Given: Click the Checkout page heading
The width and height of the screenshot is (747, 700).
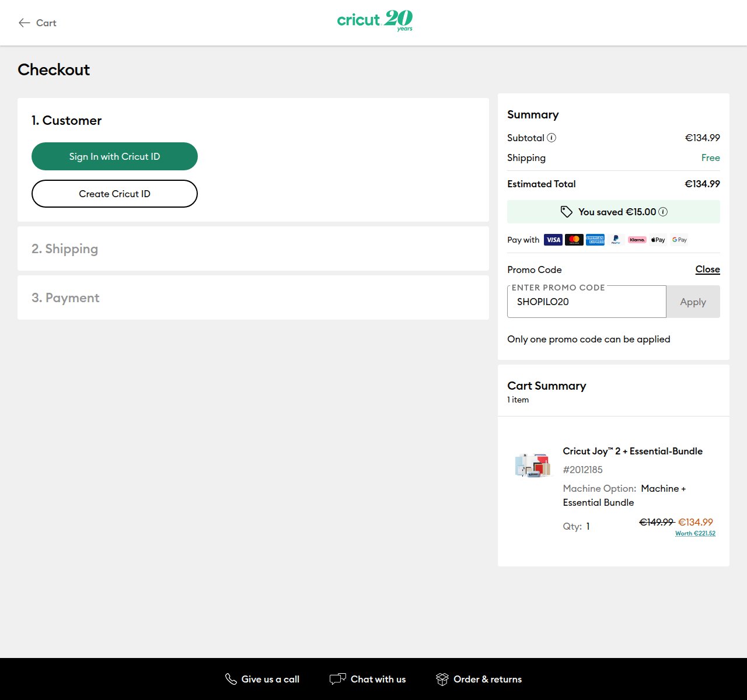Looking at the screenshot, I should click(x=54, y=69).
